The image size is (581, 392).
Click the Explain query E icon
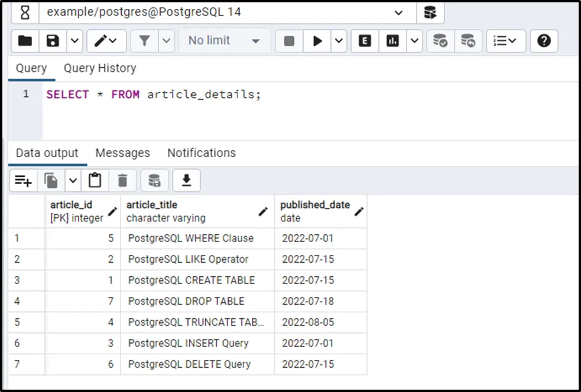coord(365,41)
